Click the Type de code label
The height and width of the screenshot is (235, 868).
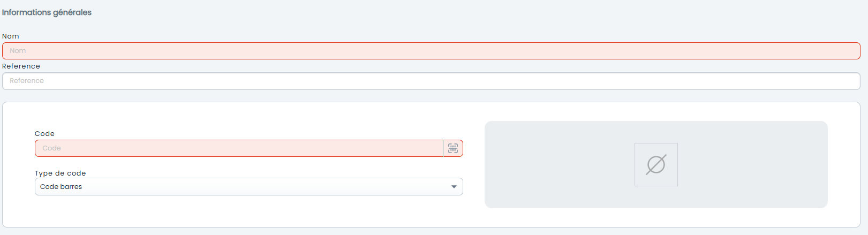click(x=61, y=173)
